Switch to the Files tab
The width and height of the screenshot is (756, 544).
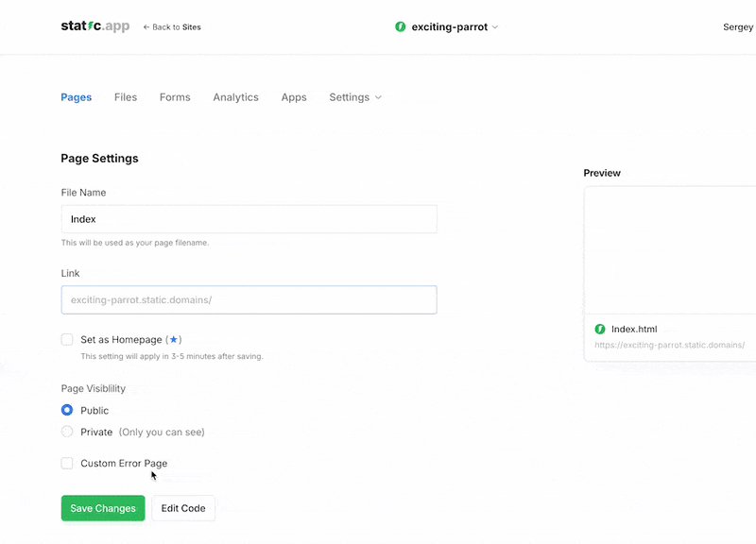pos(126,97)
